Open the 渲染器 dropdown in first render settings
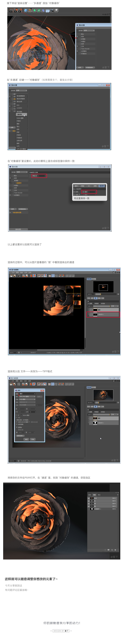Screen dimensions: 122x644 (x=89, y=30)
